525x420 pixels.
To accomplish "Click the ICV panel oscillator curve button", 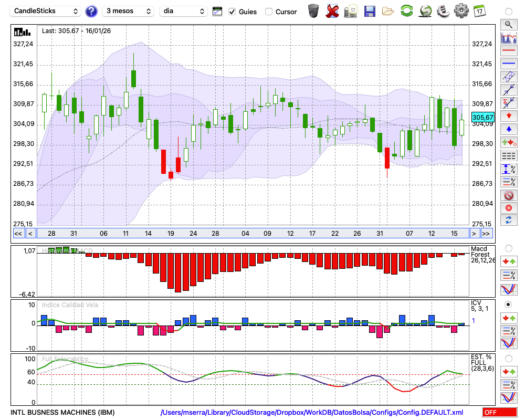I will pyautogui.click(x=509, y=343).
